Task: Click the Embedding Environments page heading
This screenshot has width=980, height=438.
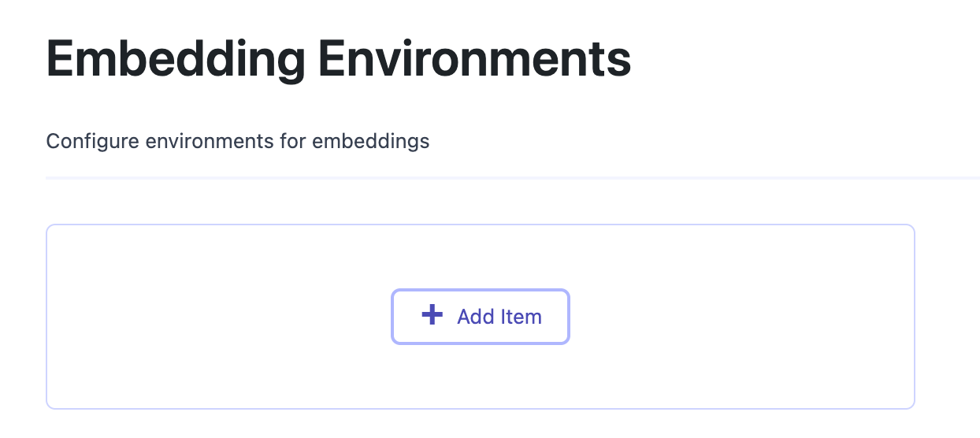Action: tap(339, 58)
